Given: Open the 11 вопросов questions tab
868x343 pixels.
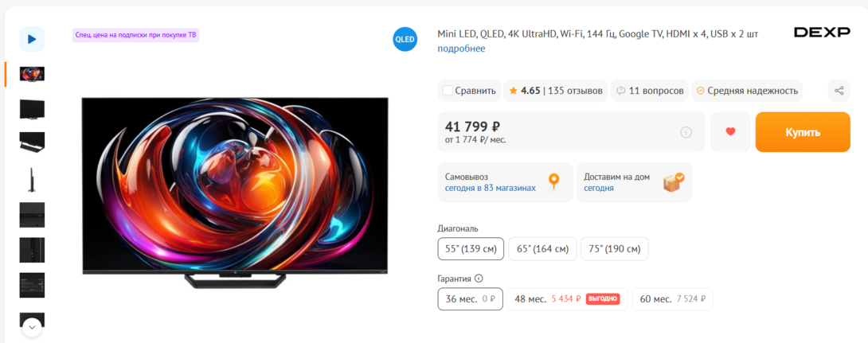Looking at the screenshot, I should coord(650,91).
